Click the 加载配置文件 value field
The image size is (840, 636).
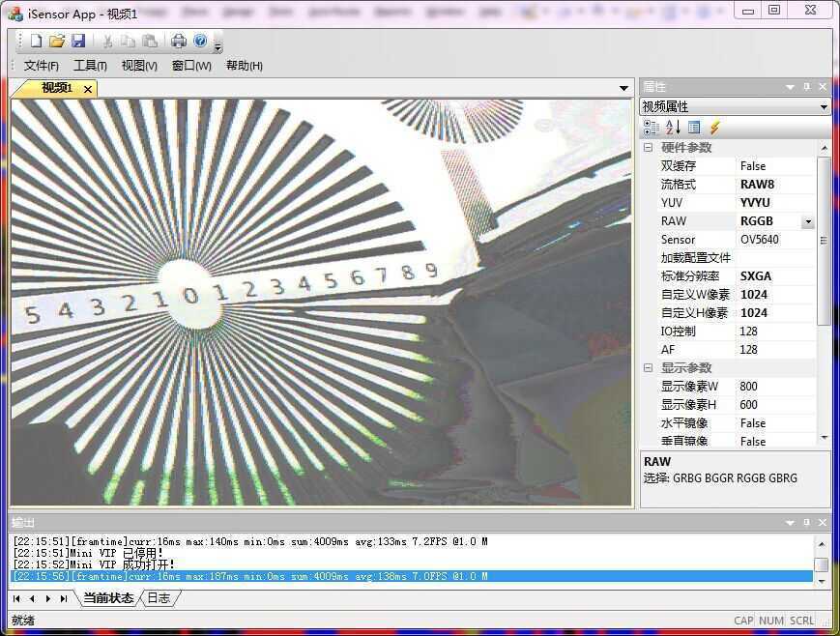point(776,258)
